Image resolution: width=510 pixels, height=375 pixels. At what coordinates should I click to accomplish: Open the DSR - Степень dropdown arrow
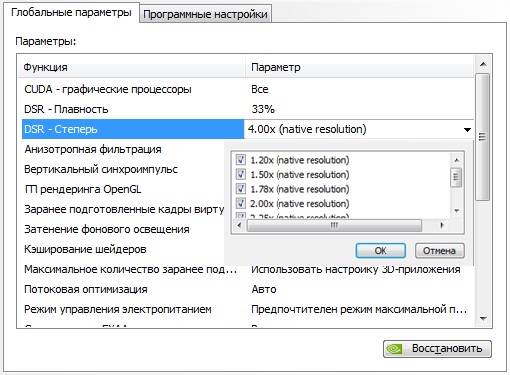point(467,129)
